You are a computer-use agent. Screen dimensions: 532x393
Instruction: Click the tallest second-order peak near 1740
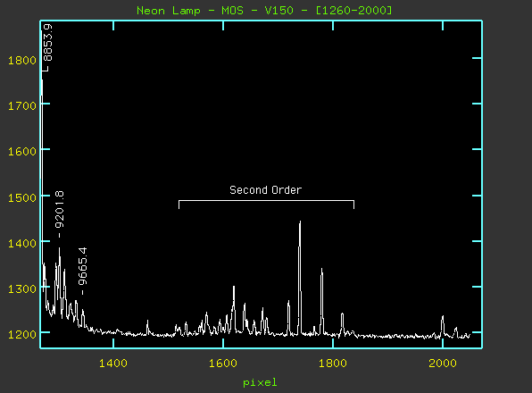click(x=300, y=279)
